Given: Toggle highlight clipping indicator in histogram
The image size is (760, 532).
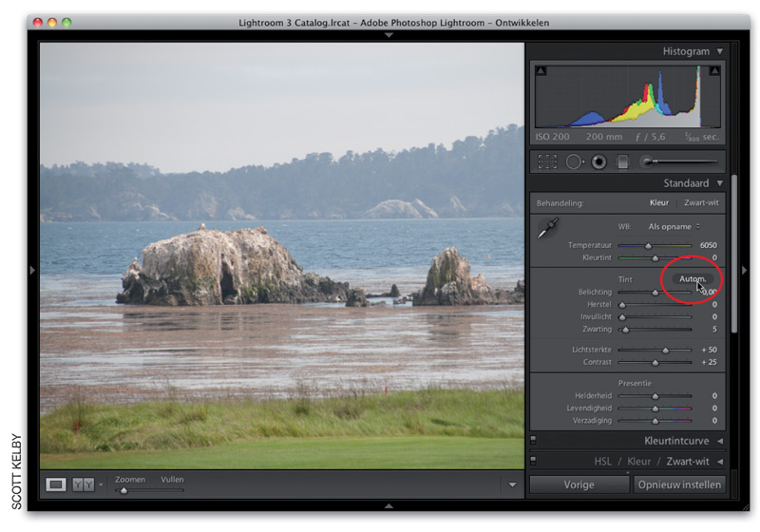Looking at the screenshot, I should pos(714,70).
